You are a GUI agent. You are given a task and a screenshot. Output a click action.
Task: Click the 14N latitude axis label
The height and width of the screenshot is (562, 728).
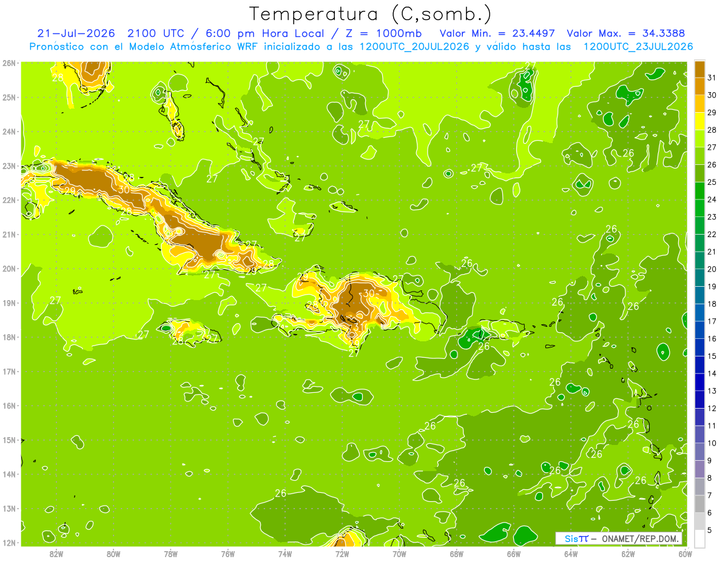[8, 474]
